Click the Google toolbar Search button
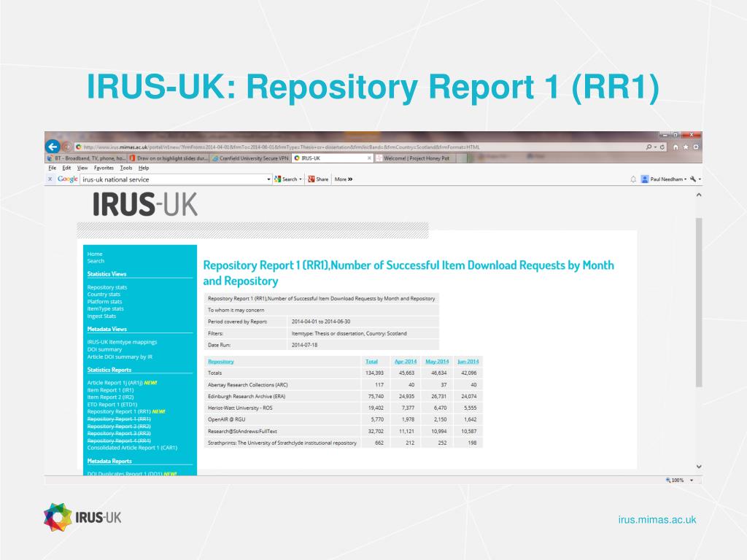Viewport: 747px width, 560px height. pyautogui.click(x=285, y=179)
